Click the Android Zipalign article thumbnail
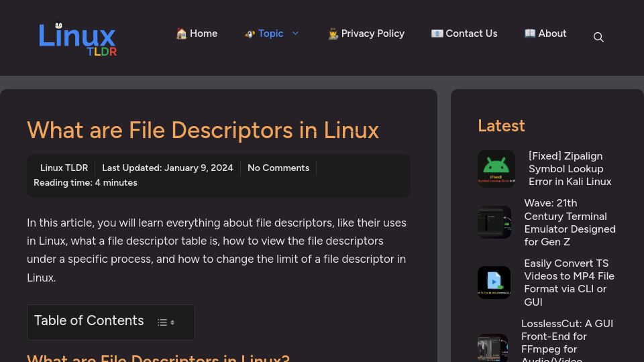This screenshot has height=362, width=644. pyautogui.click(x=496, y=169)
